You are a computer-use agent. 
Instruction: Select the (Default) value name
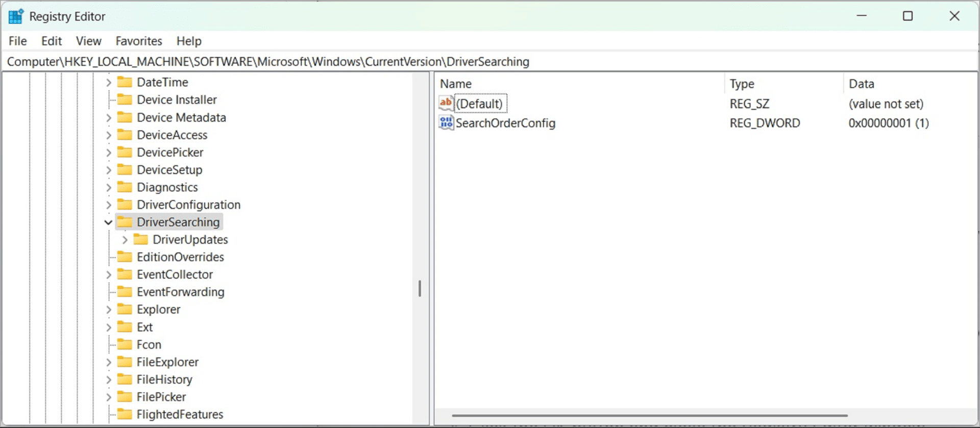[x=479, y=104]
